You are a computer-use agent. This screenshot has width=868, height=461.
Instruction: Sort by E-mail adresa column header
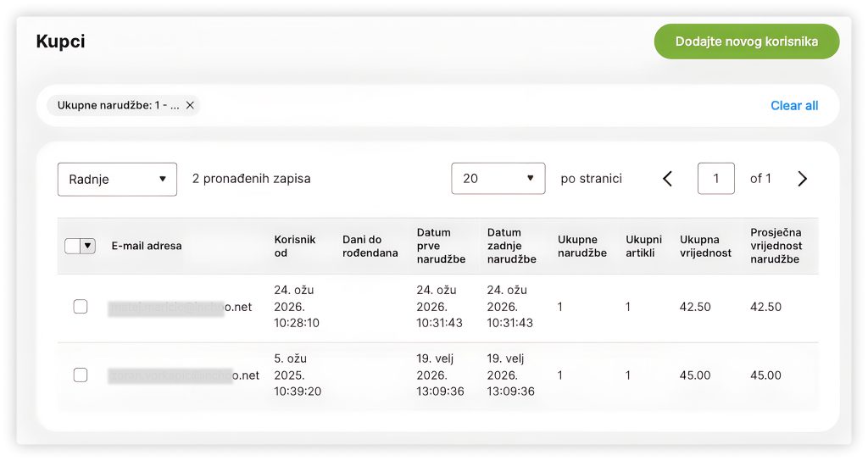click(147, 246)
